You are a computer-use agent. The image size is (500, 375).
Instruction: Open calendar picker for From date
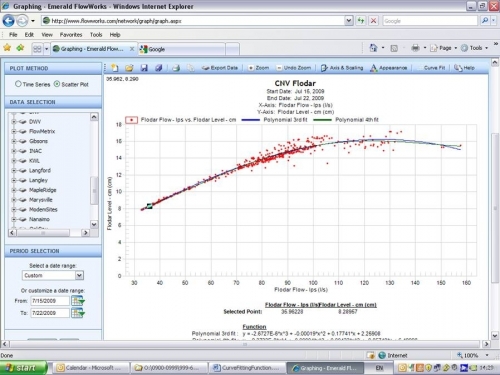[x=78, y=301]
